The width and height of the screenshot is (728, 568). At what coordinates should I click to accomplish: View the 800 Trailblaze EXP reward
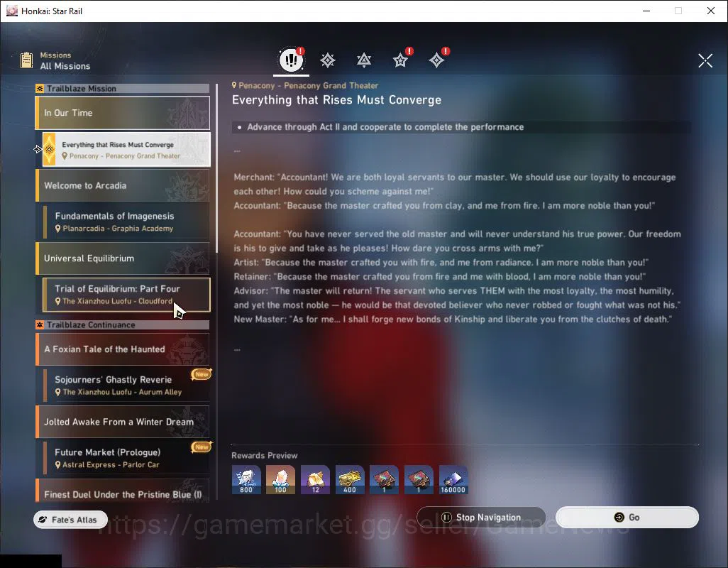tap(246, 479)
